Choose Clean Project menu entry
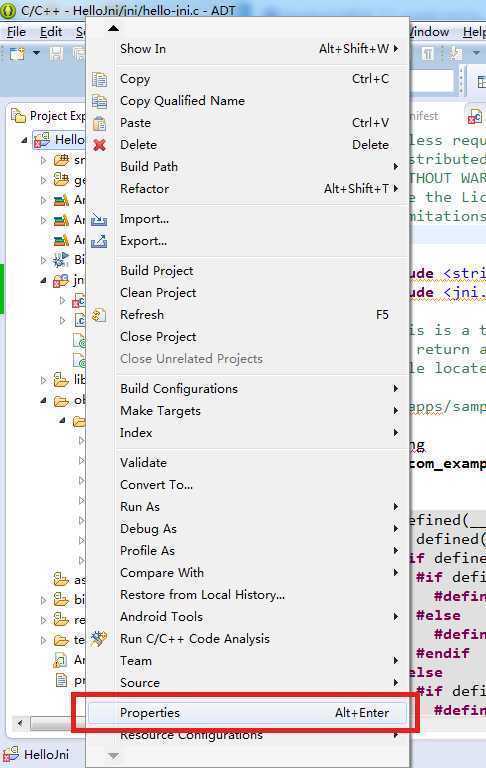The height and width of the screenshot is (768, 486). tap(248, 293)
